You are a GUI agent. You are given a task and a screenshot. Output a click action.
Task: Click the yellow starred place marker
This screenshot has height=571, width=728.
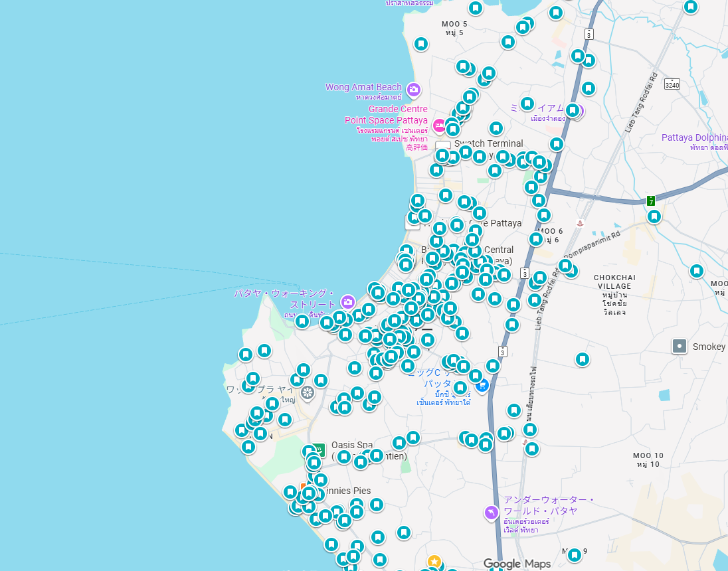tap(434, 562)
